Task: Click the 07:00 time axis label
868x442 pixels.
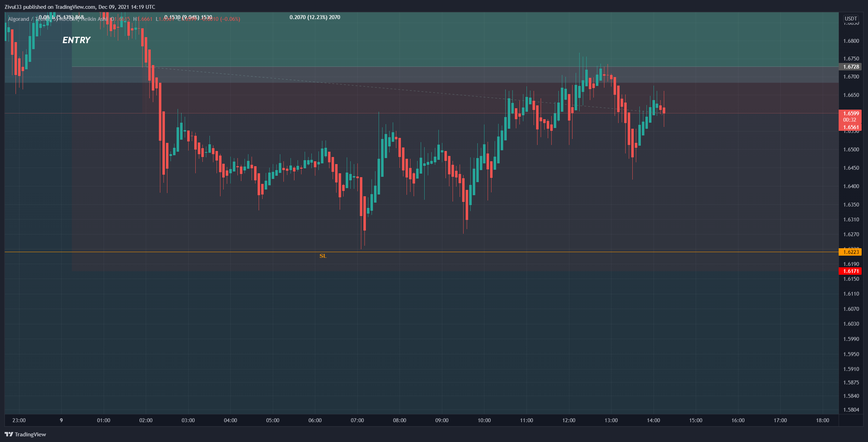Action: coord(357,420)
